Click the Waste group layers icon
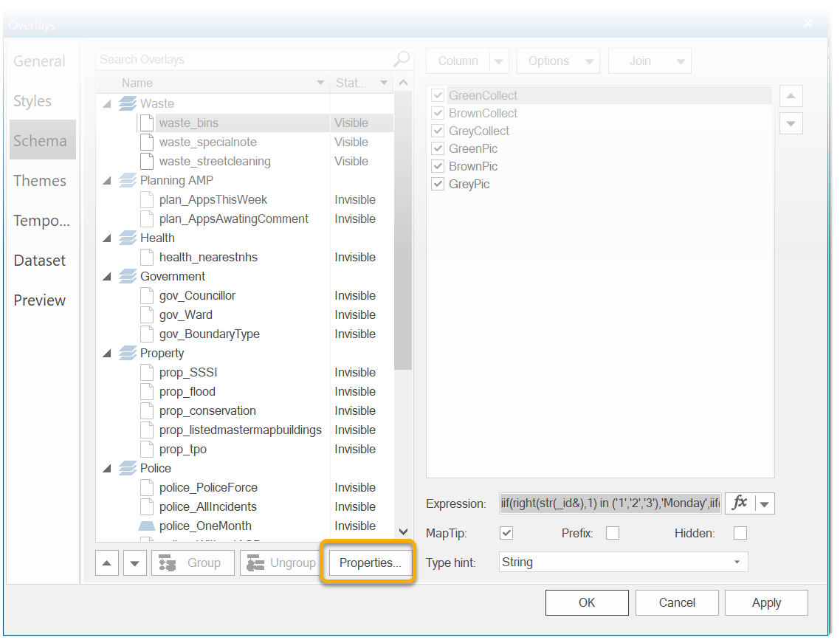The width and height of the screenshot is (840, 640). pos(128,103)
